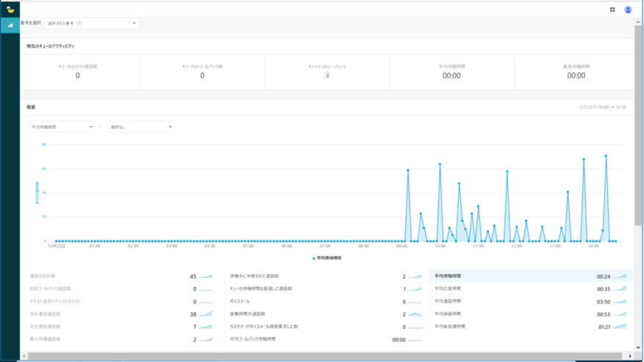Open the 平均待機時間 metric dropdown above the chart
Viewport: 644px width, 362px height.
[62, 127]
